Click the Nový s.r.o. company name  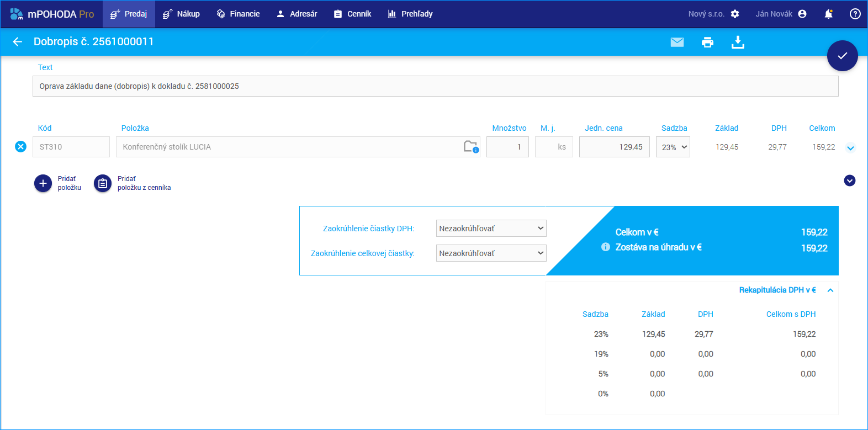pos(706,14)
